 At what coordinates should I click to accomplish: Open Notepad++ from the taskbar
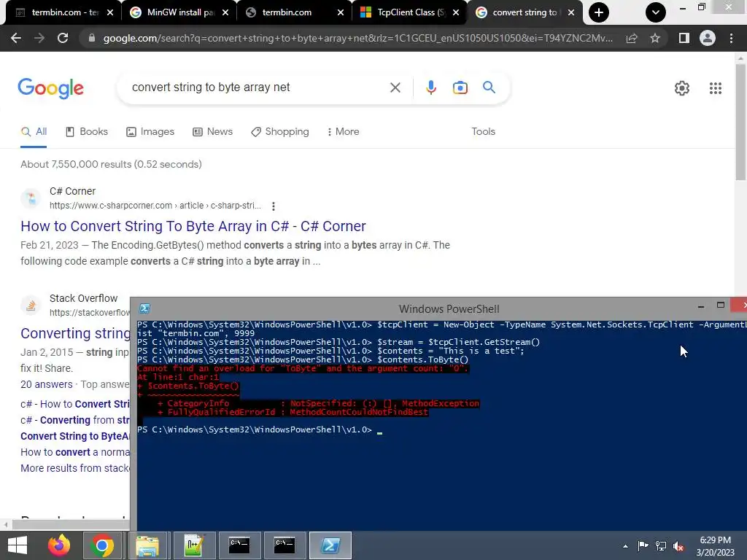193,545
